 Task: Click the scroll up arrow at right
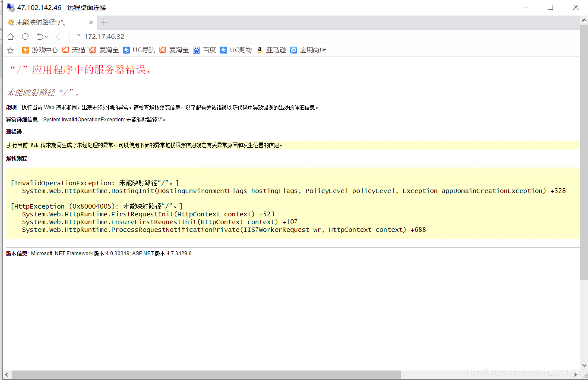coord(584,19)
